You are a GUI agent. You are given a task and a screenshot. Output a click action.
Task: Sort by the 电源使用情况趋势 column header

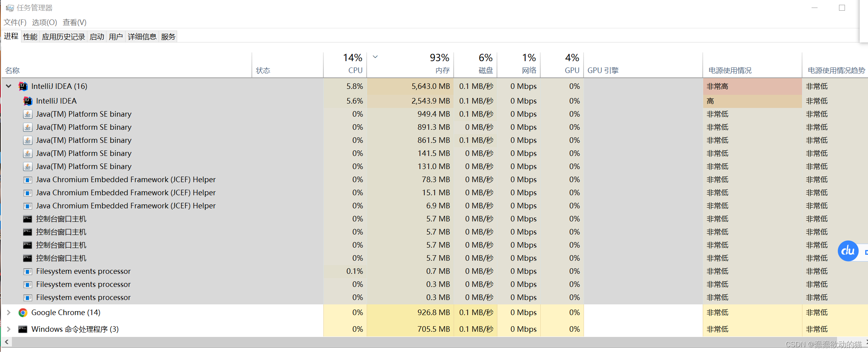835,65
